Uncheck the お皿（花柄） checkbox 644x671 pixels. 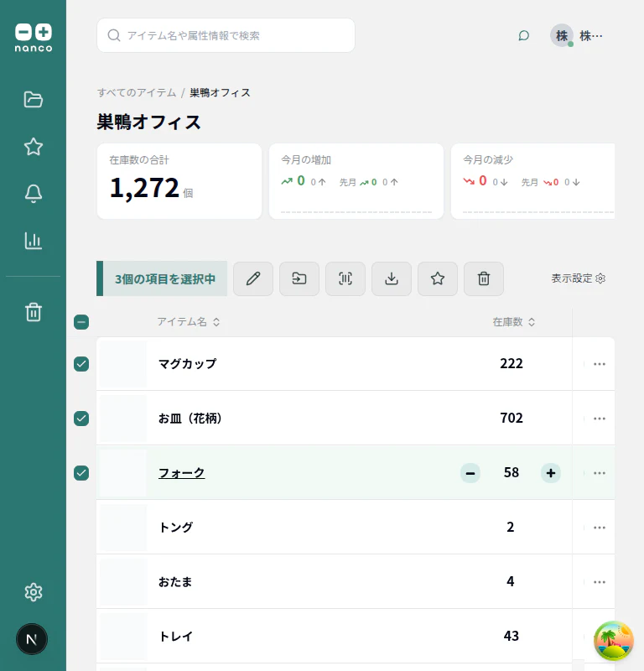tap(81, 419)
